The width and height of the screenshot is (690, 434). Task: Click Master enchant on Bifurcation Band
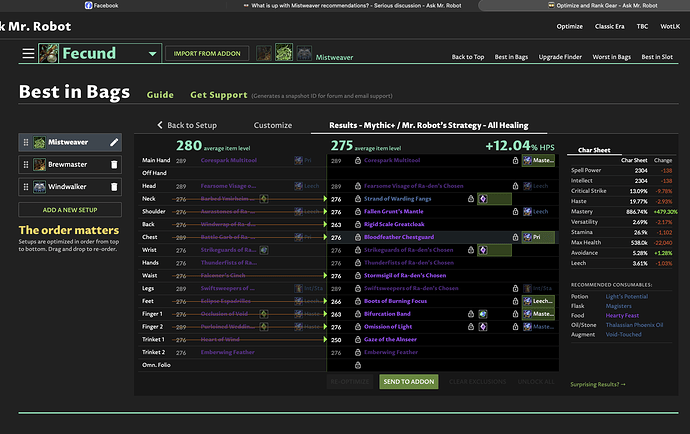click(x=538, y=314)
